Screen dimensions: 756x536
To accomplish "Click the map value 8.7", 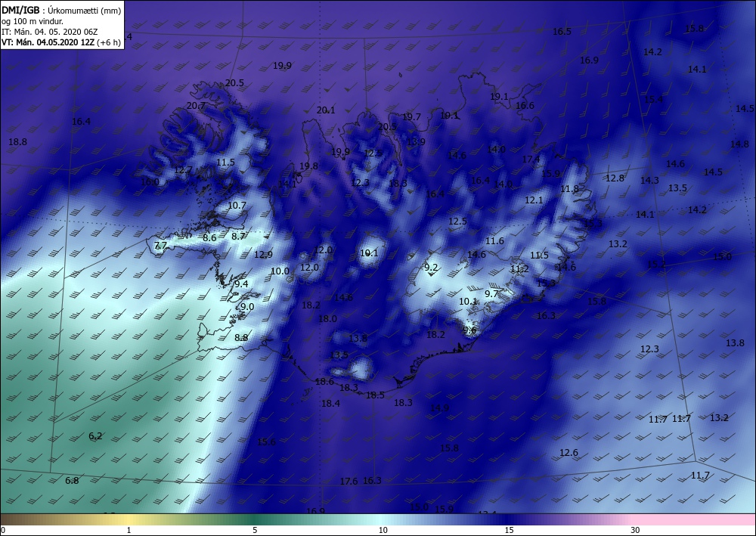I will click(x=238, y=236).
